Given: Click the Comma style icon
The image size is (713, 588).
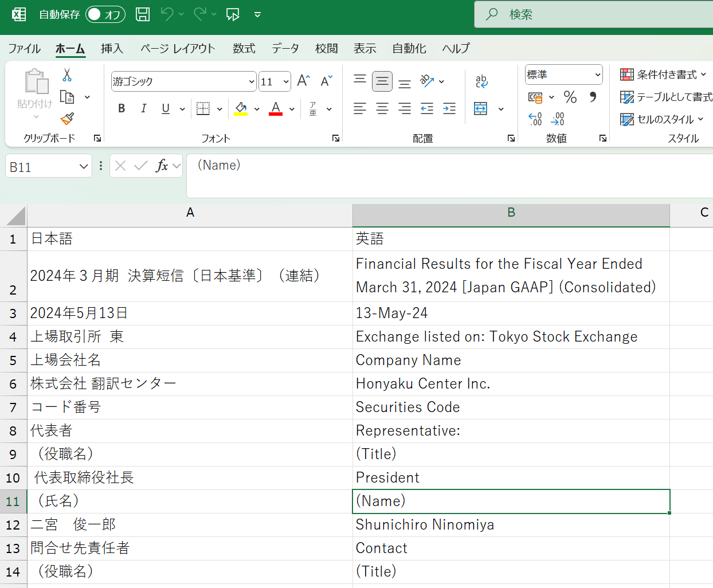Looking at the screenshot, I should [593, 97].
